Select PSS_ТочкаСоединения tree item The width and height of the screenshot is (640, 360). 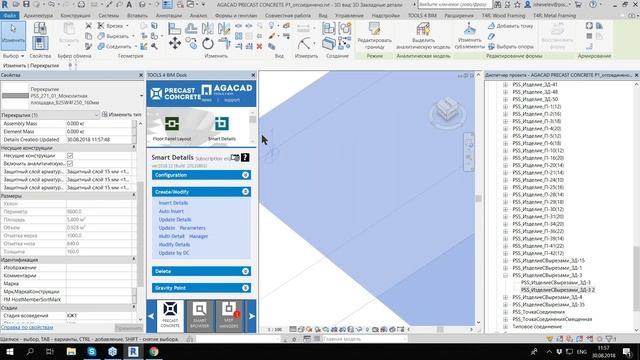click(x=538, y=312)
